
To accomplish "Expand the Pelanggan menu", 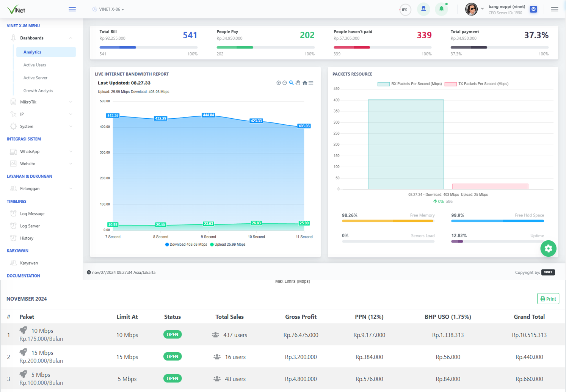I will (x=71, y=188).
